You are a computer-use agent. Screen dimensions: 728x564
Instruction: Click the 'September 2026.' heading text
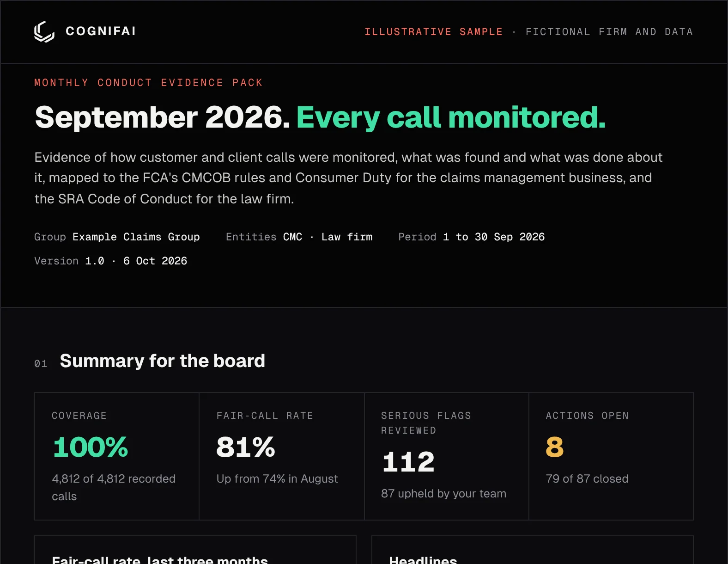click(163, 117)
